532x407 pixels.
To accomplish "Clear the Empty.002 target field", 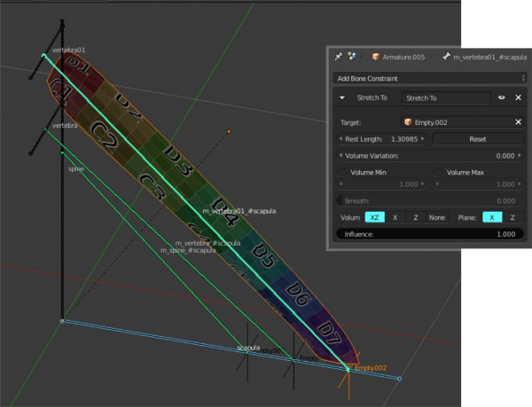I will click(x=518, y=121).
